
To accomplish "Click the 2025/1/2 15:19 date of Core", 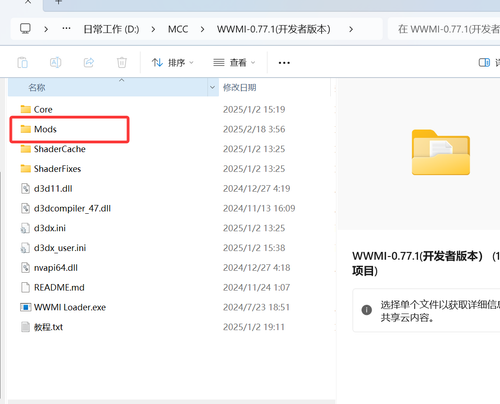I will [x=254, y=109].
